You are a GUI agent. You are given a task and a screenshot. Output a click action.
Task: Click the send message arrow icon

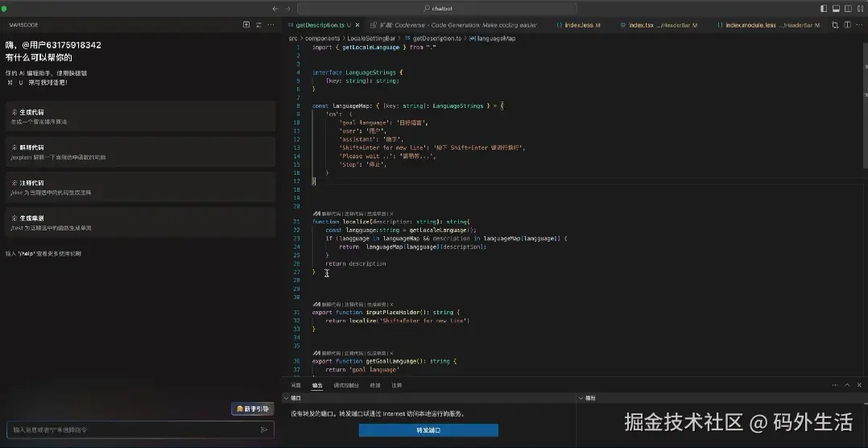tap(264, 429)
